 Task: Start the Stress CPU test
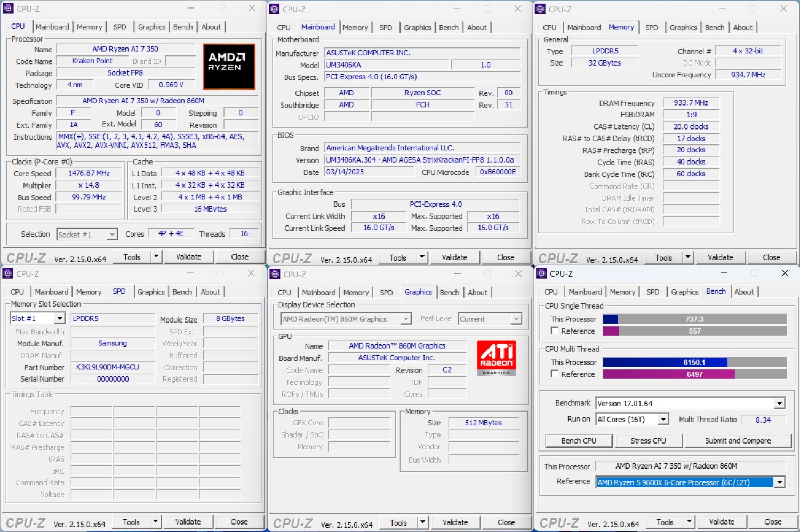tap(648, 441)
